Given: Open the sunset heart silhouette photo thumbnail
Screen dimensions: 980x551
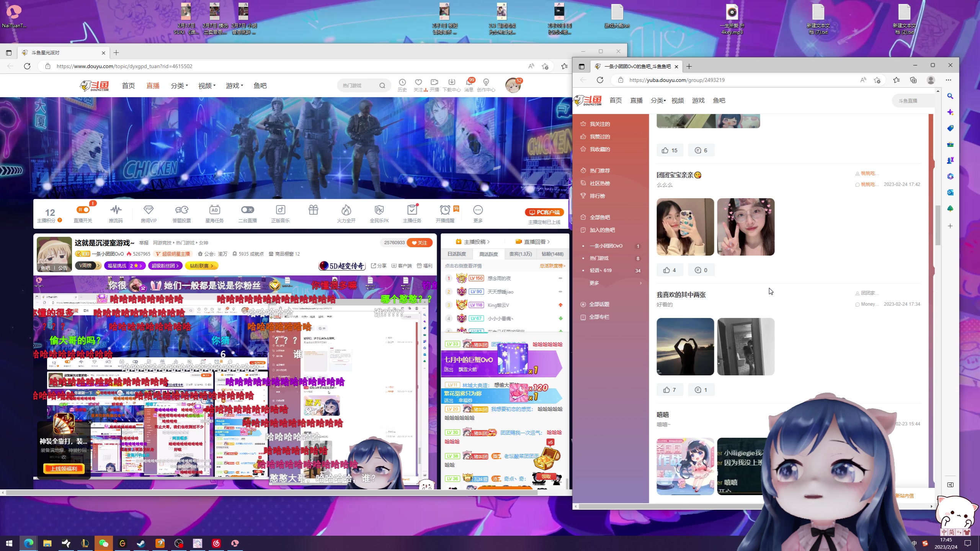Looking at the screenshot, I should tap(685, 347).
